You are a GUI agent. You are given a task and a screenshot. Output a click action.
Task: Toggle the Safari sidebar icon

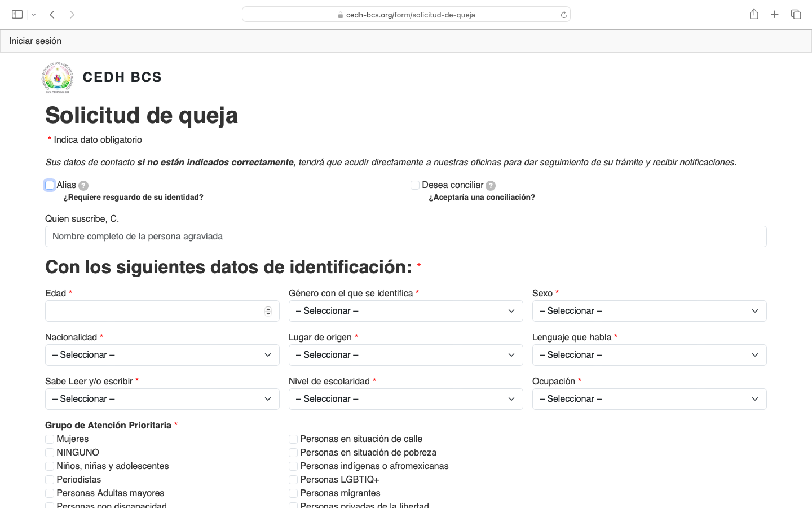click(17, 15)
